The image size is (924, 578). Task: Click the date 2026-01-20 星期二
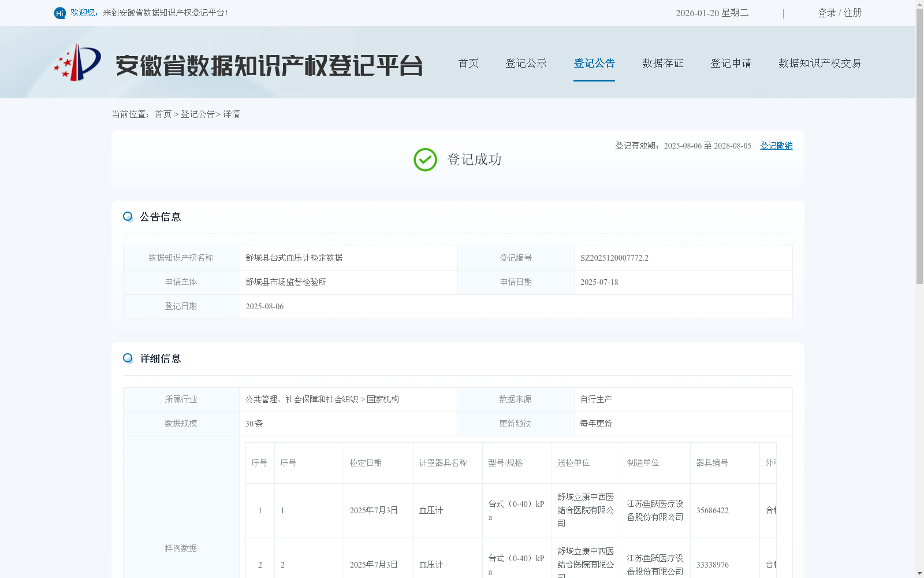pos(712,13)
